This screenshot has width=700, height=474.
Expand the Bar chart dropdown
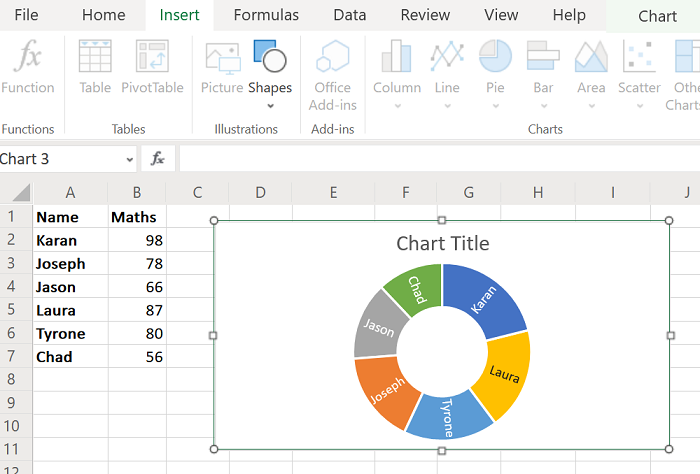coord(543,105)
